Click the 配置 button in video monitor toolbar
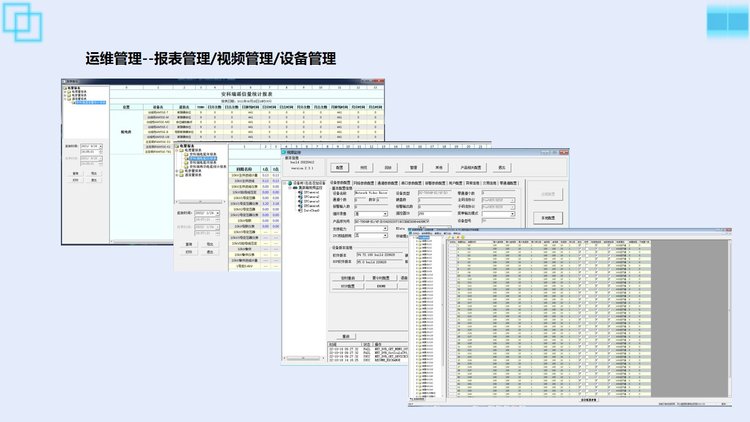750x422 pixels. coord(339,167)
